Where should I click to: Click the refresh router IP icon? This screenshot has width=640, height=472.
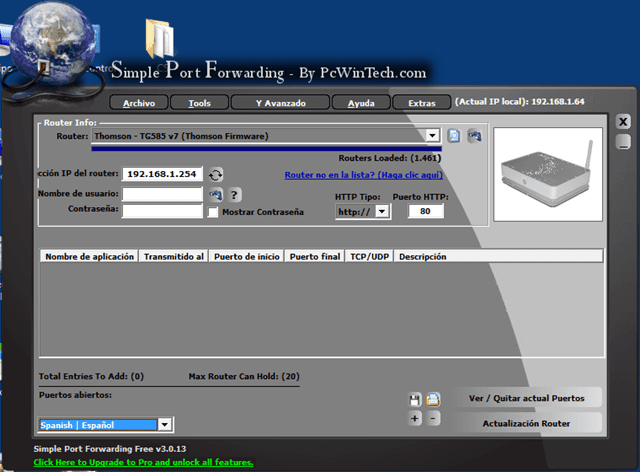point(216,175)
